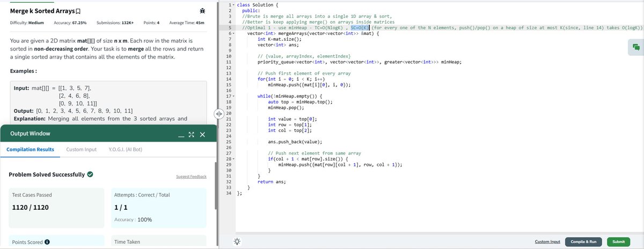Click the panel splitter handle icon
Screen dimensions: 644x249
click(218, 114)
